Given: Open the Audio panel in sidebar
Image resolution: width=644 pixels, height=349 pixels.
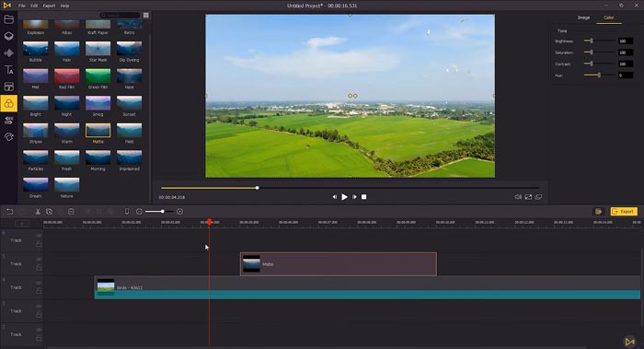Looking at the screenshot, I should click(x=8, y=53).
